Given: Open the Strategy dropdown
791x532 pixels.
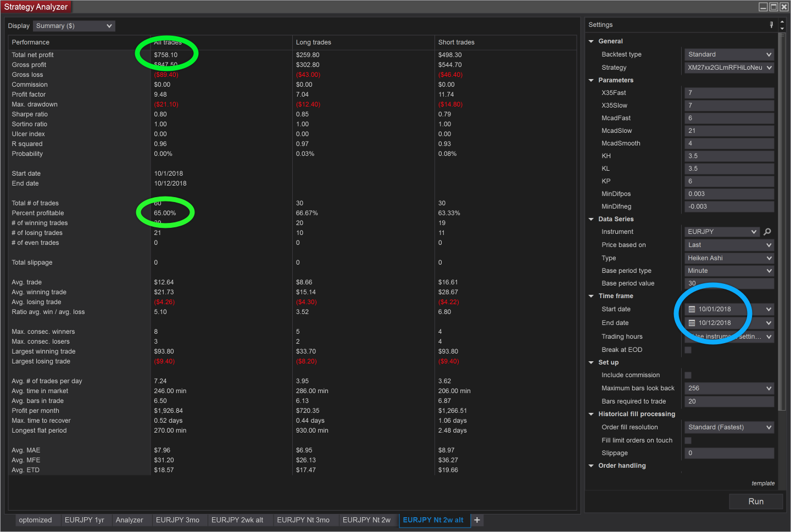Looking at the screenshot, I should point(729,68).
